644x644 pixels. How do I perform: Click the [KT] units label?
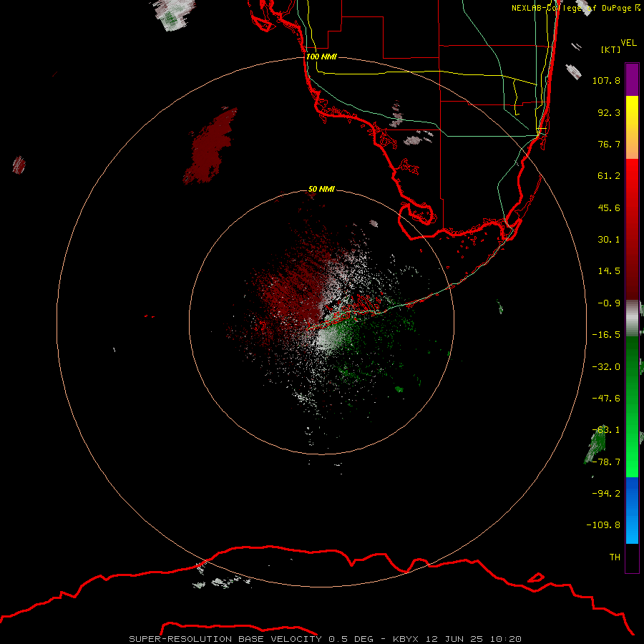pyautogui.click(x=610, y=49)
